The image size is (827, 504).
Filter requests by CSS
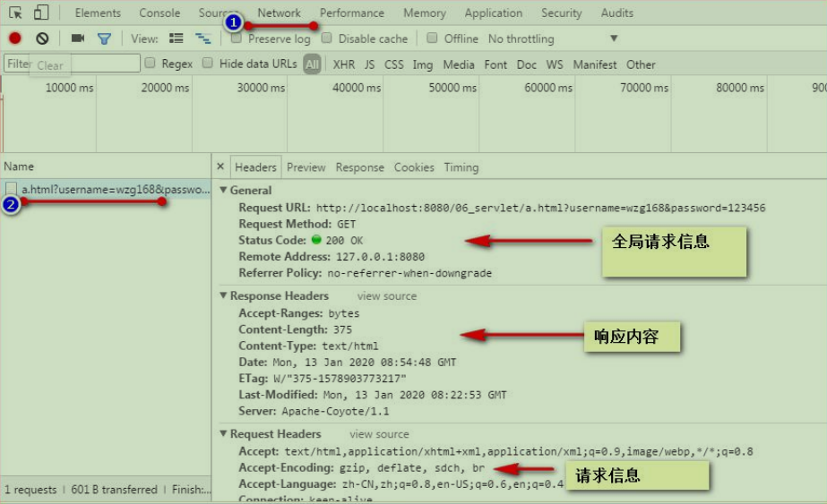(x=394, y=64)
